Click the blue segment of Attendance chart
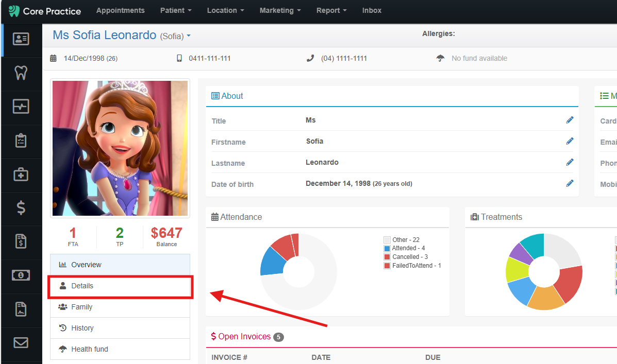This screenshot has width=617, height=364. coord(272,262)
